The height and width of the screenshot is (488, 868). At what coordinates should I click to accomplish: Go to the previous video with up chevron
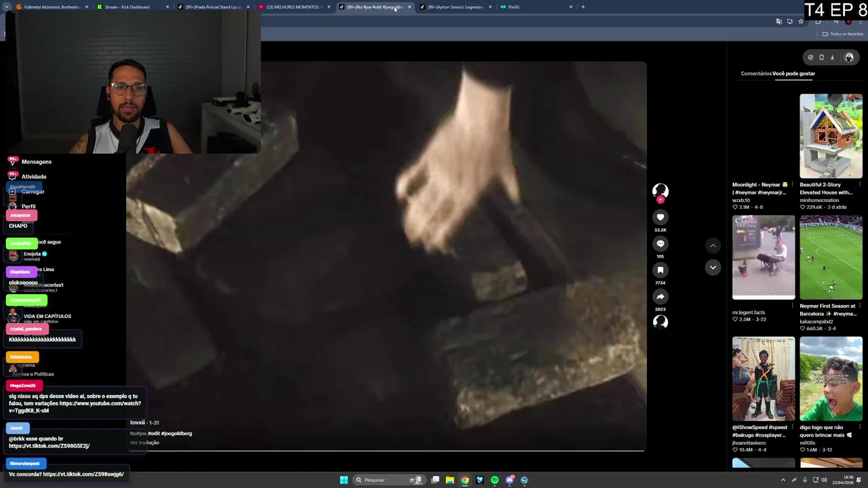click(713, 245)
